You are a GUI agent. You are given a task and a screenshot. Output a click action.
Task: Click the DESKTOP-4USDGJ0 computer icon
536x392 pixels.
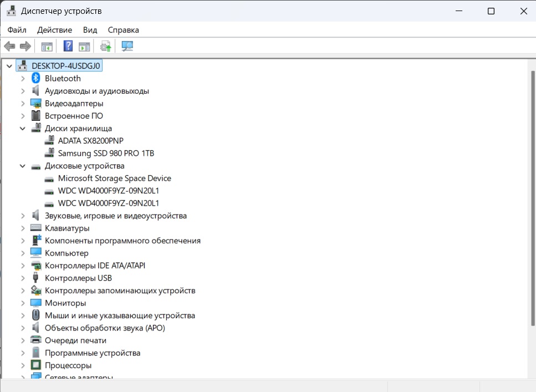(23, 65)
